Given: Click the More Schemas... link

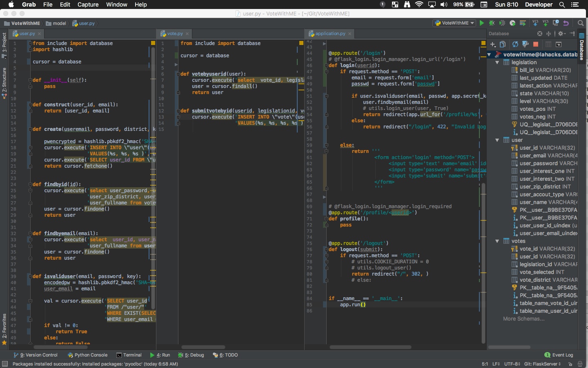Looking at the screenshot, I should tap(523, 319).
